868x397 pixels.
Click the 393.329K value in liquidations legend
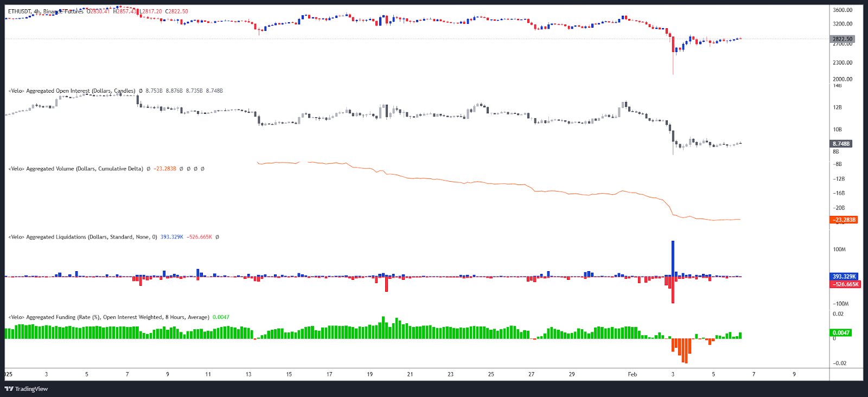[x=172, y=237]
